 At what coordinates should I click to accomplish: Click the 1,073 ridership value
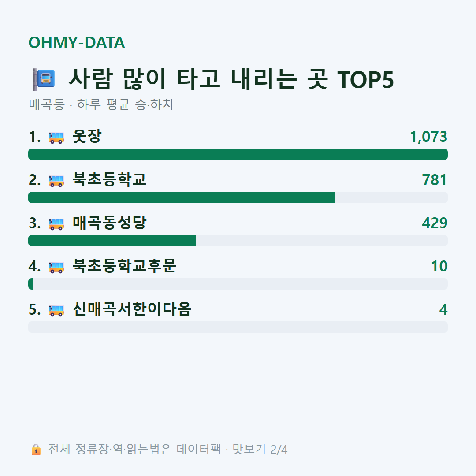click(429, 137)
